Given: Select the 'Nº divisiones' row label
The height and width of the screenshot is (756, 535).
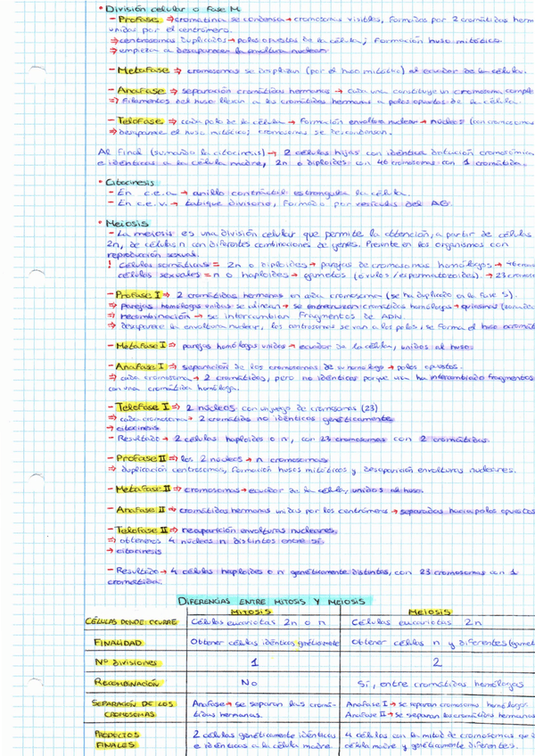Looking at the screenshot, I should point(127,662).
